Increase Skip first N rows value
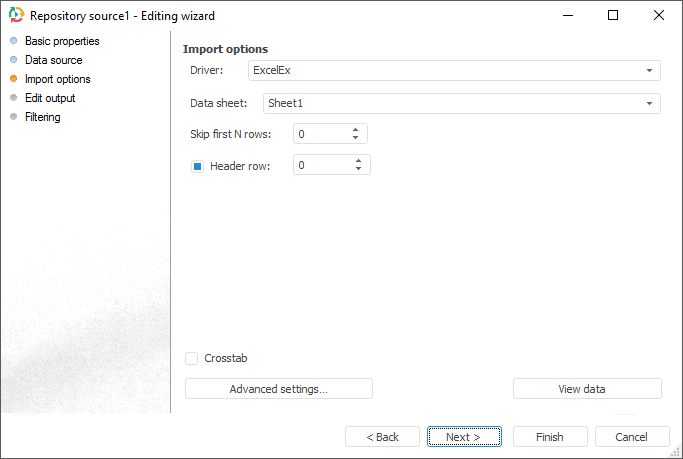 356,129
